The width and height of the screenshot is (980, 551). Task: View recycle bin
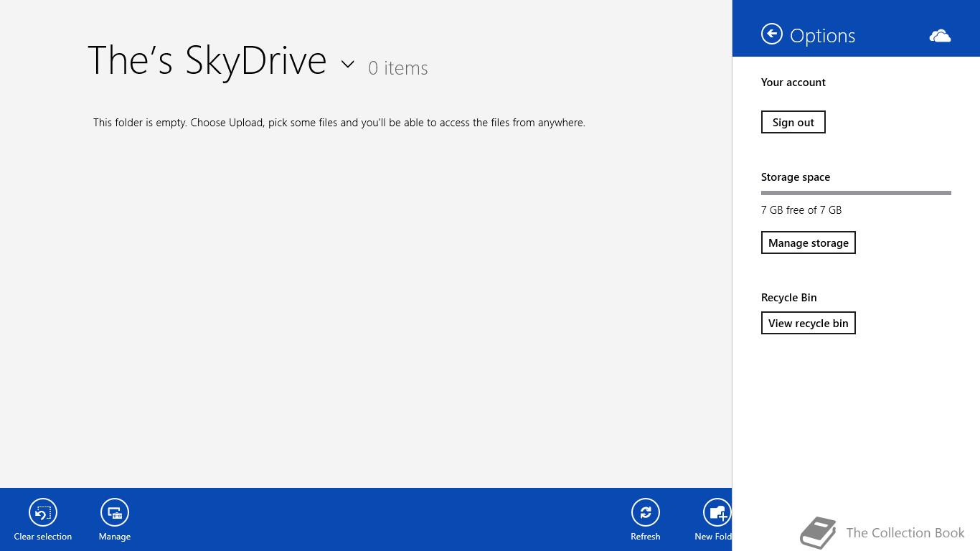[809, 323]
